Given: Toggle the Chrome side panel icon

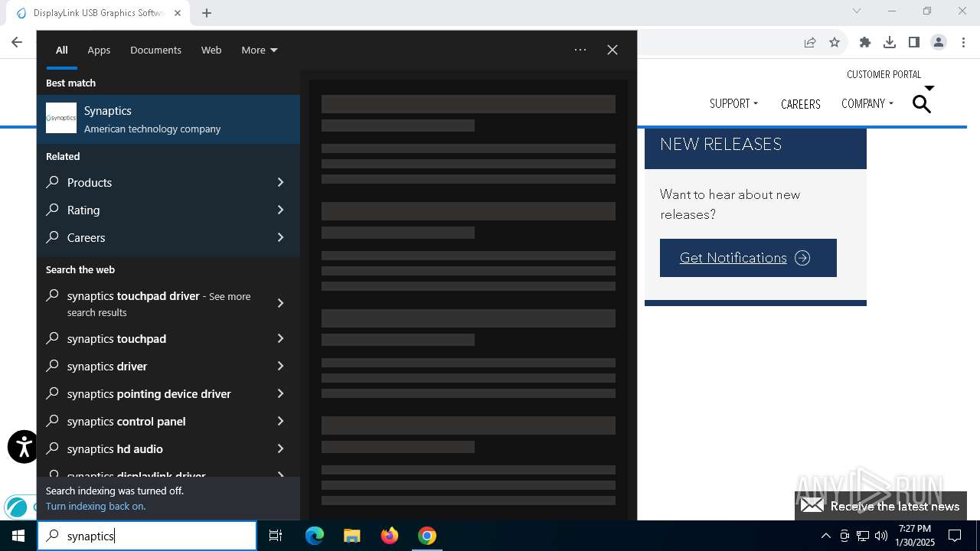Looking at the screenshot, I should pyautogui.click(x=914, y=42).
